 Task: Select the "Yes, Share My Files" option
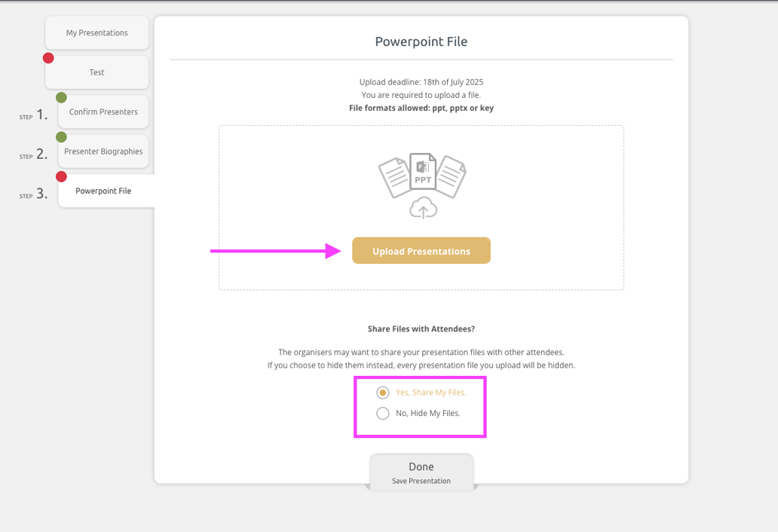[x=383, y=393]
